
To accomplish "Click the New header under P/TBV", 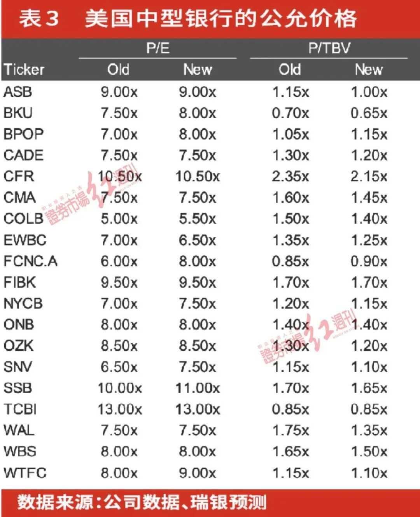I will (369, 70).
